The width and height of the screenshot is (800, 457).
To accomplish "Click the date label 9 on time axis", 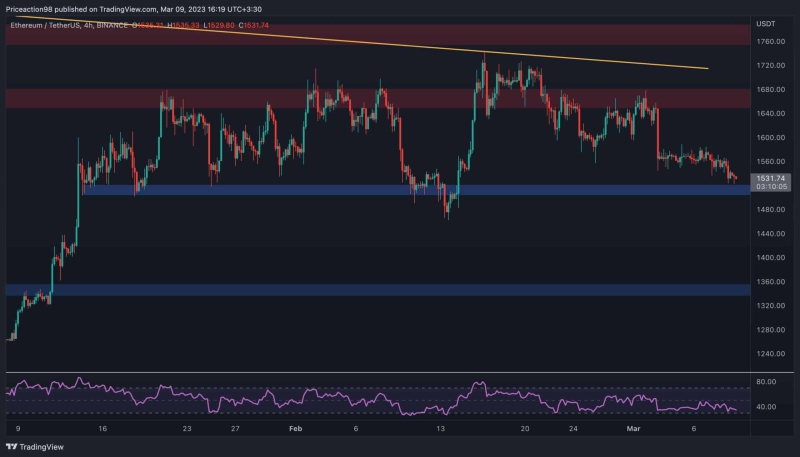I will [x=18, y=428].
